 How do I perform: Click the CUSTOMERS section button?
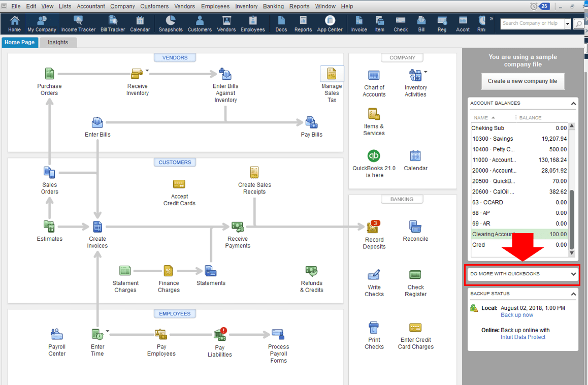coord(175,163)
